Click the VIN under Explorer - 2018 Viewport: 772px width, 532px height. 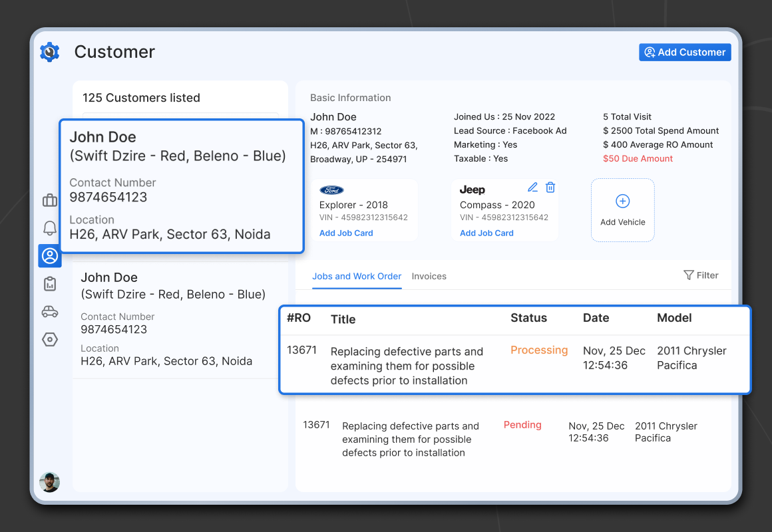point(363,217)
